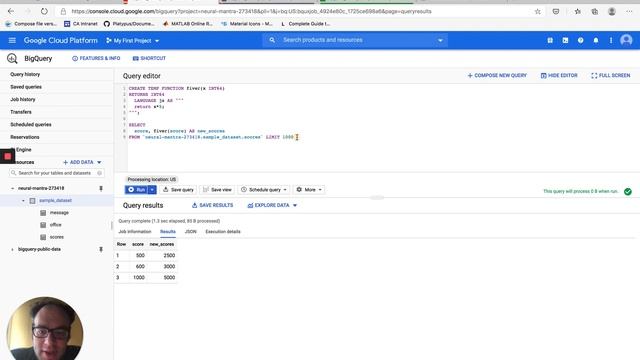Run the query
This screenshot has width=640, height=360.
tap(136, 189)
